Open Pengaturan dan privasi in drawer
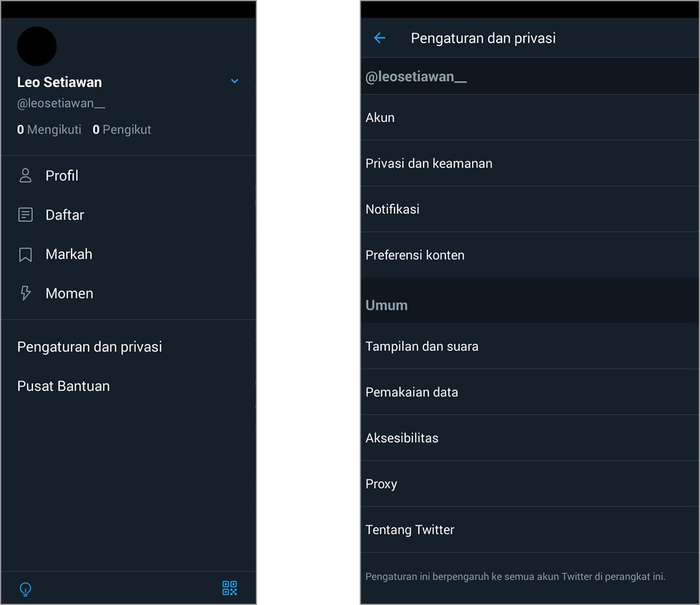The width and height of the screenshot is (700, 605). [90, 347]
